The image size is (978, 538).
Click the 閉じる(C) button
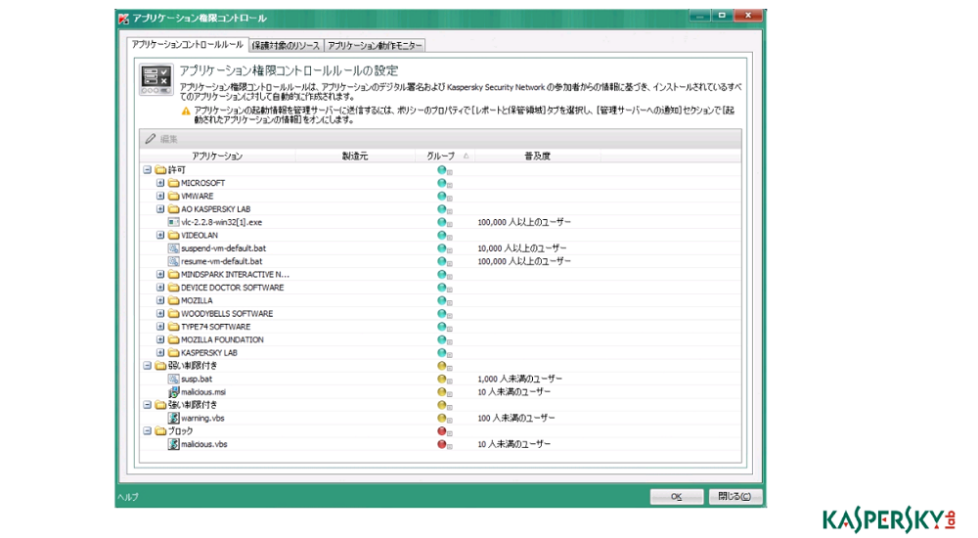pos(735,497)
